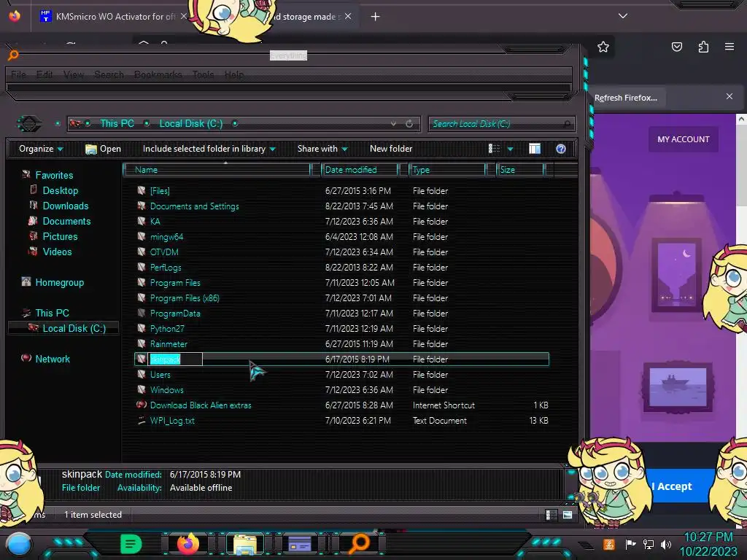Select Network in navigation pane
Viewport: 747px width, 560px height.
point(53,359)
